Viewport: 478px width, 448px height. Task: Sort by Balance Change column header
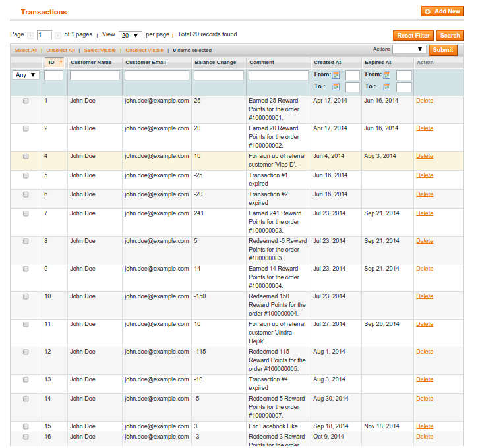tap(216, 63)
